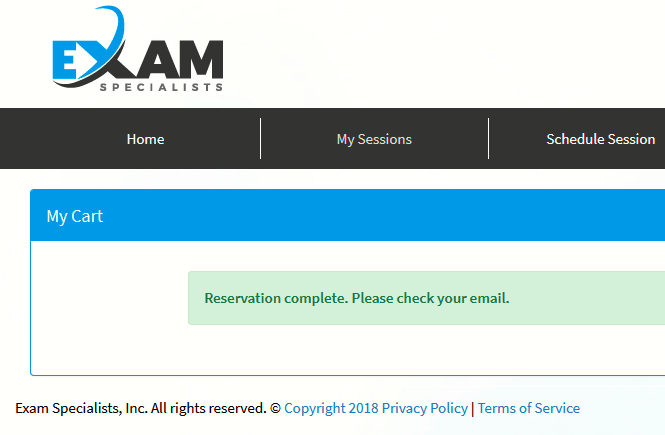
Task: Open the Copyright 2018 link
Action: click(331, 408)
